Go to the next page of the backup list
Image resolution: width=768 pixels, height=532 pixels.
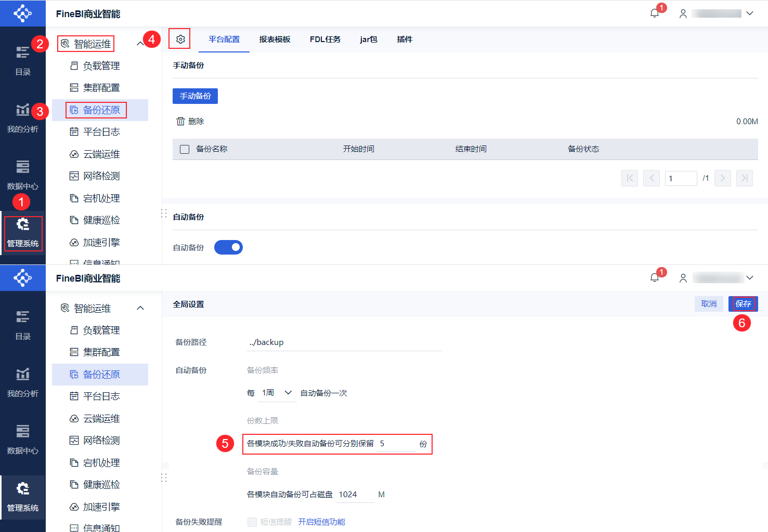click(x=723, y=178)
